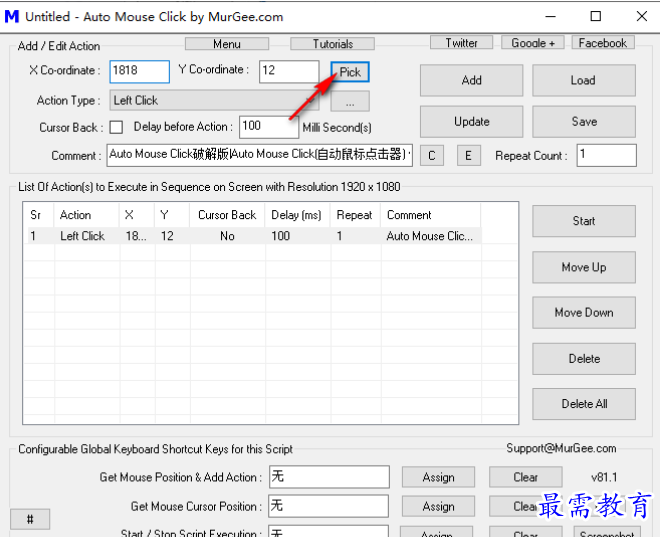
Task: Click the Load script button
Action: click(x=584, y=80)
